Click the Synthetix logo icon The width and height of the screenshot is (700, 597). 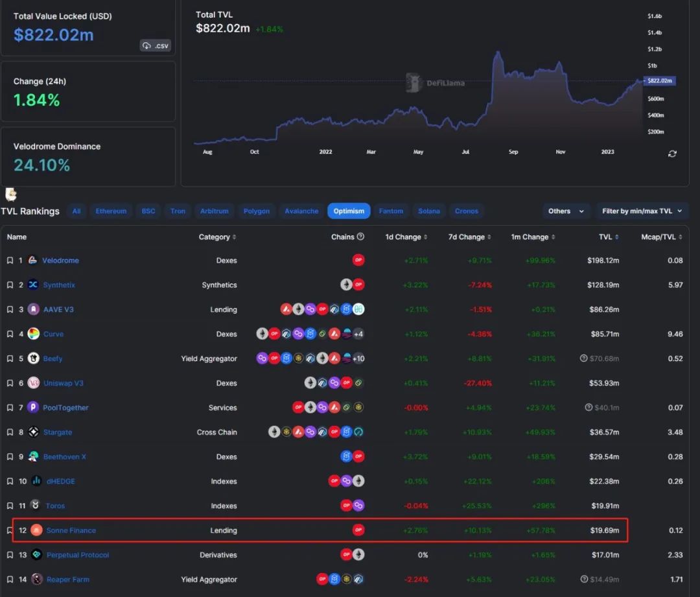[33, 285]
